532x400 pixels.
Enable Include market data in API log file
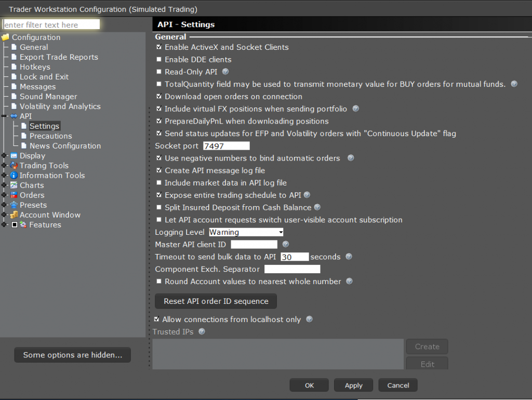coord(159,182)
